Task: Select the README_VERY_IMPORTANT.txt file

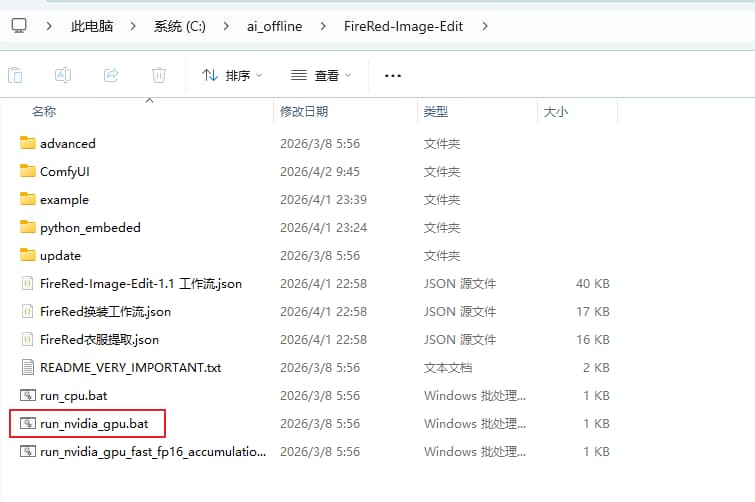Action: pos(130,368)
